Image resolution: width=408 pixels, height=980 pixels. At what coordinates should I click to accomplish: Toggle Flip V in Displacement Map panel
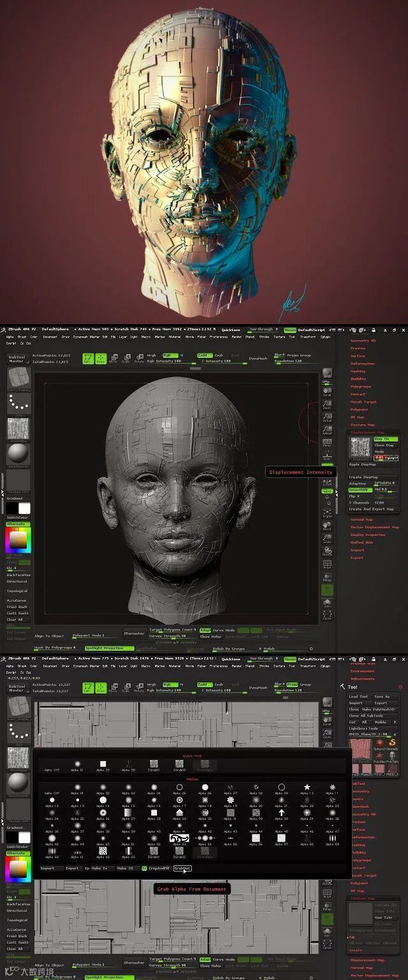pyautogui.click(x=360, y=496)
